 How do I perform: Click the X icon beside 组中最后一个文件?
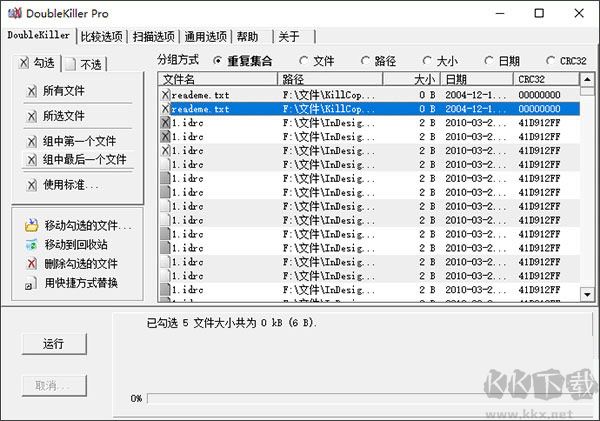pyautogui.click(x=32, y=160)
